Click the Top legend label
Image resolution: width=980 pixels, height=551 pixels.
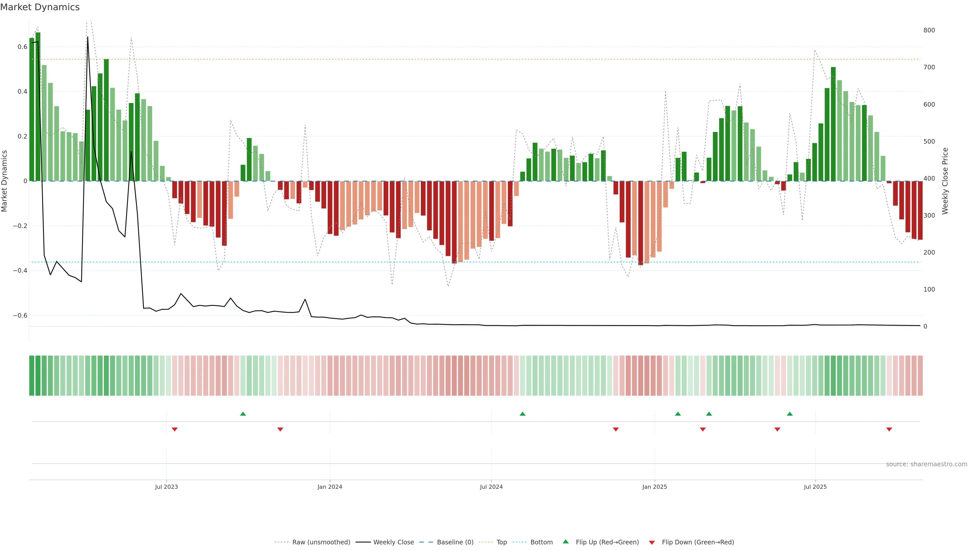[501, 542]
